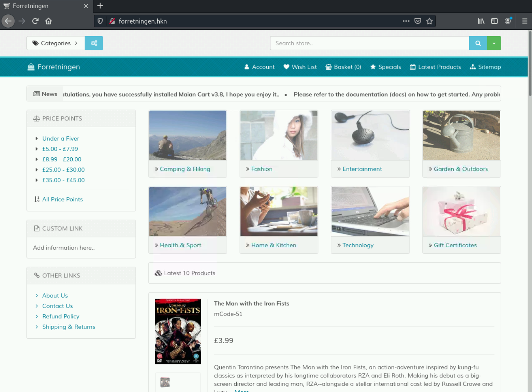
Task: Open the Refund Policy link
Action: coord(61,316)
